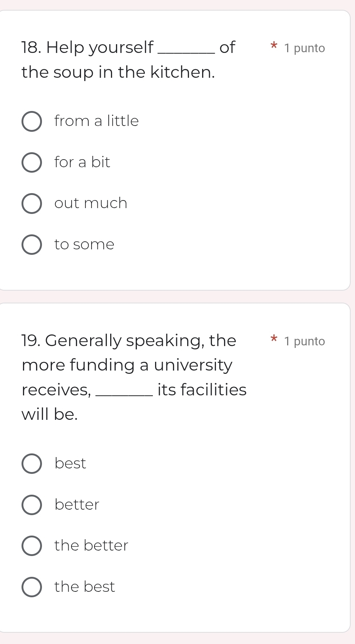Click the 'the better' option text
Image resolution: width=355 pixels, height=644 pixels.
(x=91, y=545)
